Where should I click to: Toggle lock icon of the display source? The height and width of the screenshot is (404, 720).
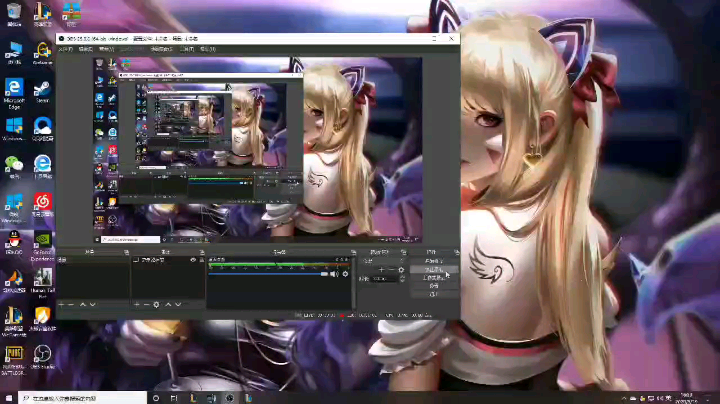coord(202,260)
